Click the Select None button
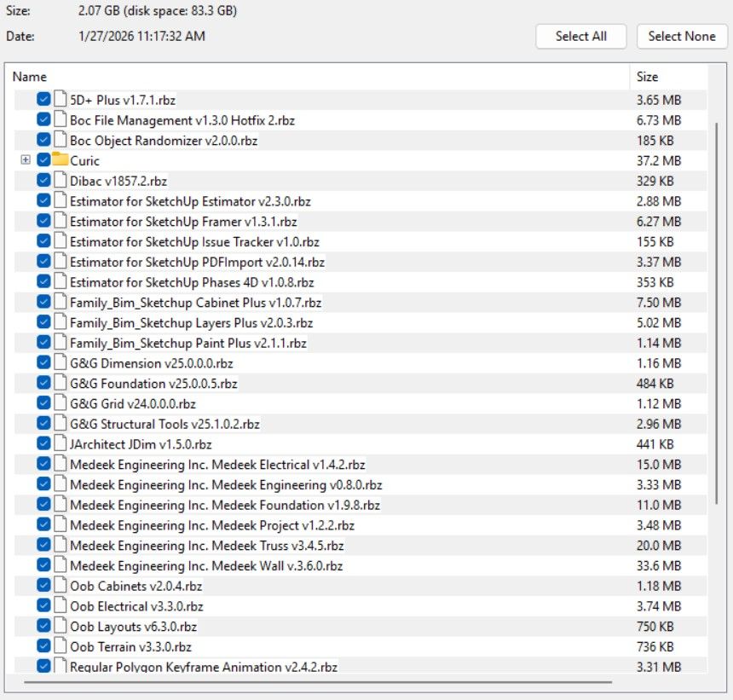Screen dimensions: 733x700 pyautogui.click(x=682, y=37)
